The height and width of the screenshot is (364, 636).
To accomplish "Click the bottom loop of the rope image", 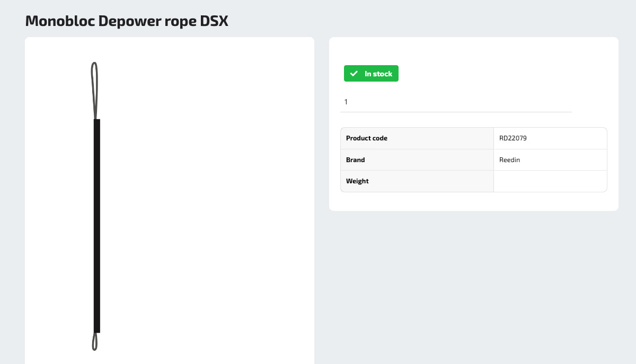I will [95, 342].
